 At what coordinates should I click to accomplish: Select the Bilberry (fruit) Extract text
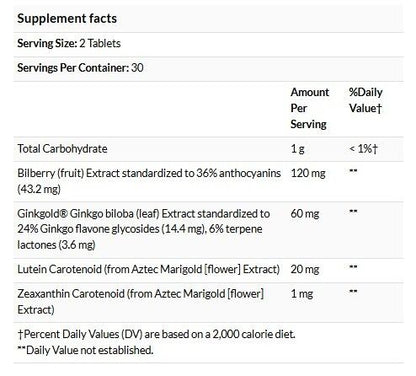point(149,181)
